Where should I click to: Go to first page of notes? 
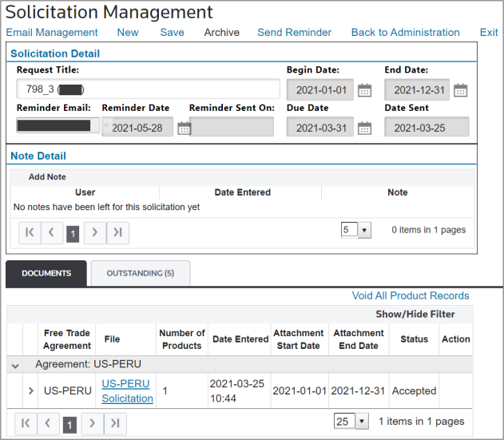(x=30, y=232)
